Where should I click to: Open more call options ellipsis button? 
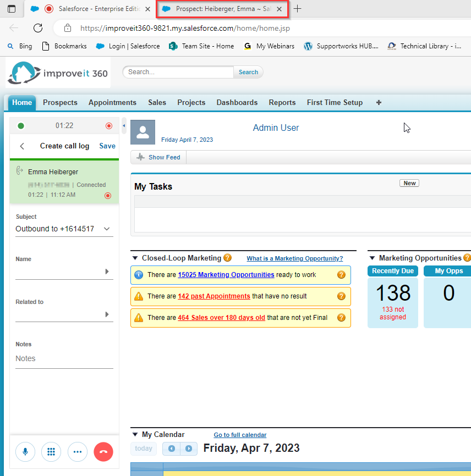click(78, 452)
